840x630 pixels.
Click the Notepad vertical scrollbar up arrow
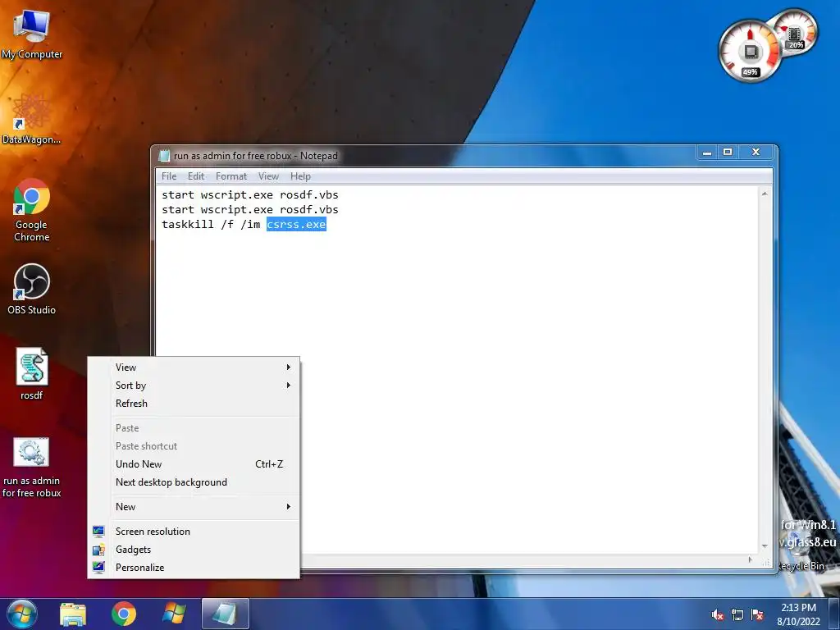[x=765, y=194]
